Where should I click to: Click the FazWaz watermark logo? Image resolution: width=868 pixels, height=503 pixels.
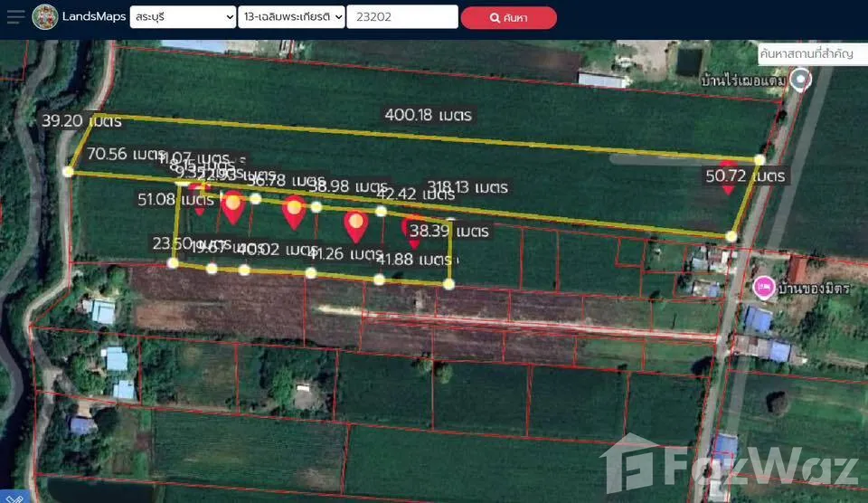pos(729,466)
